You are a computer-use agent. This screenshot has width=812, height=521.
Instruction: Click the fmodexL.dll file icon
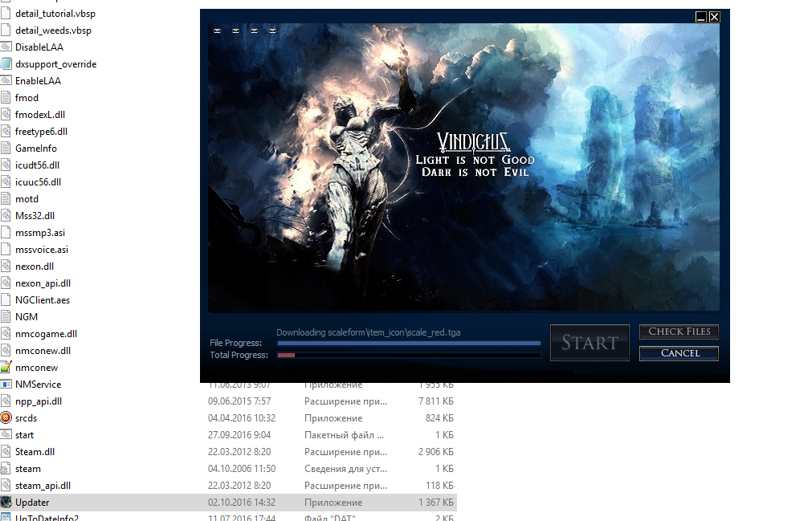[6, 114]
